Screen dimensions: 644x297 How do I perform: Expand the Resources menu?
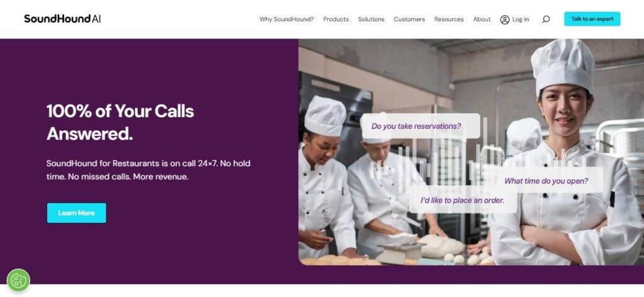click(449, 20)
